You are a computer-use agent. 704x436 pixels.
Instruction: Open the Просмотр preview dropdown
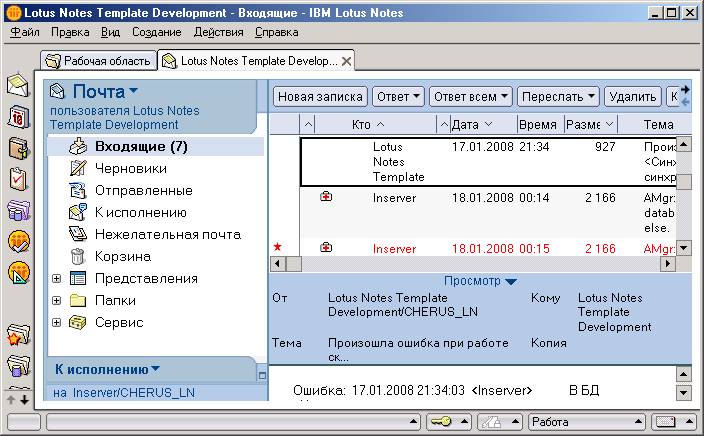point(511,282)
